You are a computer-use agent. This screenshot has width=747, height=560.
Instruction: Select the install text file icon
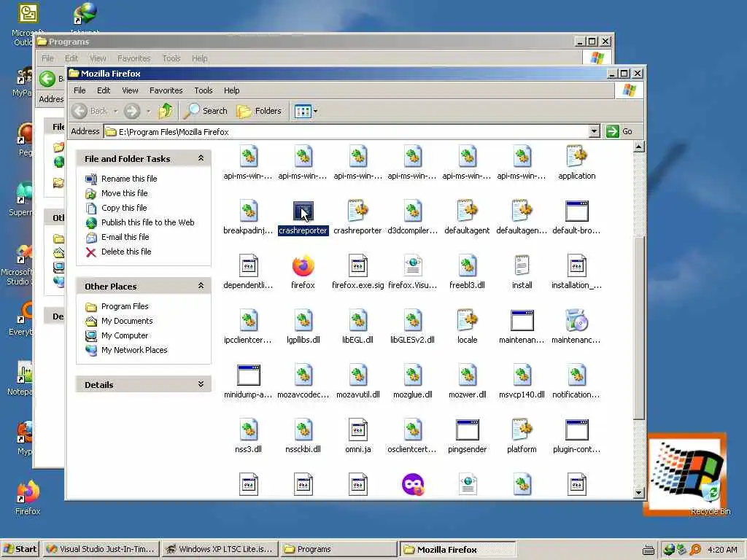point(522,265)
